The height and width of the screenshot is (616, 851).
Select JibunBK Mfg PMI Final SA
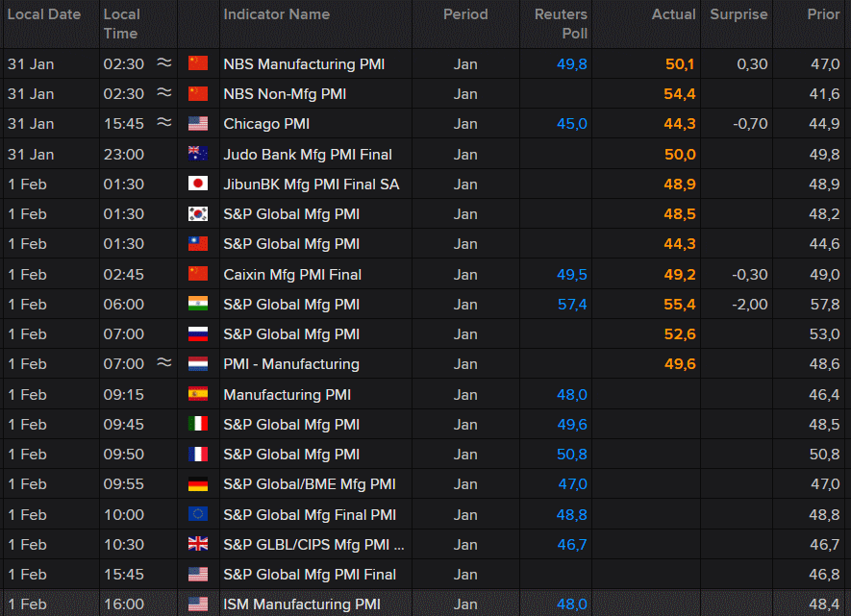[312, 185]
